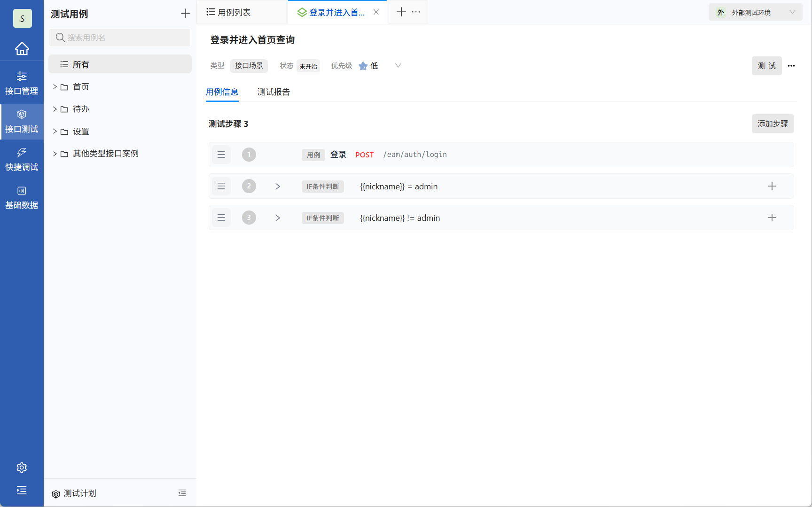Open the more options ellipsis beside 测试
Viewport: 812px width, 507px height.
pyautogui.click(x=791, y=66)
